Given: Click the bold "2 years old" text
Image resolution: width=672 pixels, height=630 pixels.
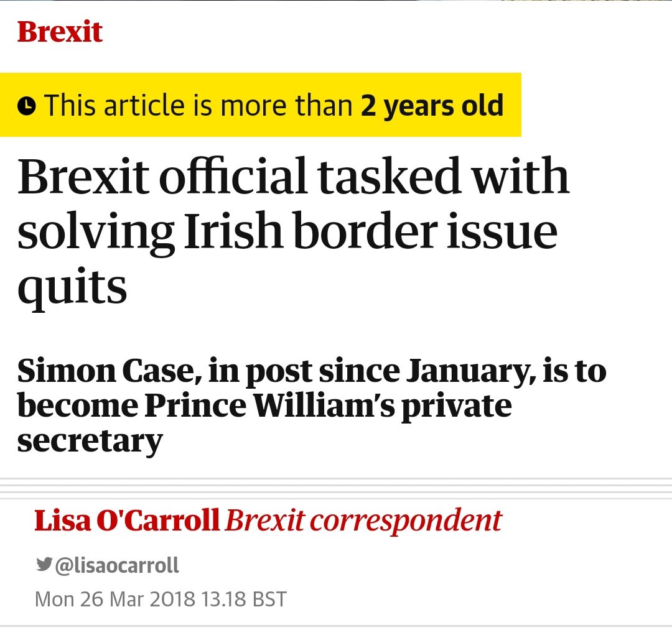Looking at the screenshot, I should click(x=432, y=106).
